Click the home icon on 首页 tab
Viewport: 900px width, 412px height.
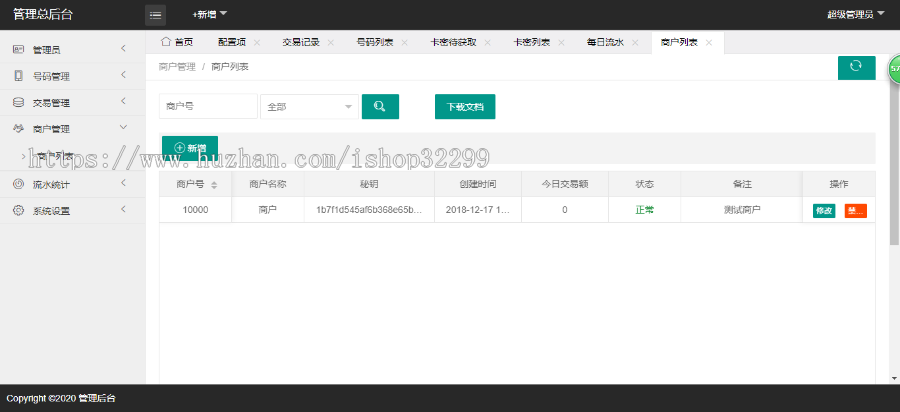click(x=166, y=42)
